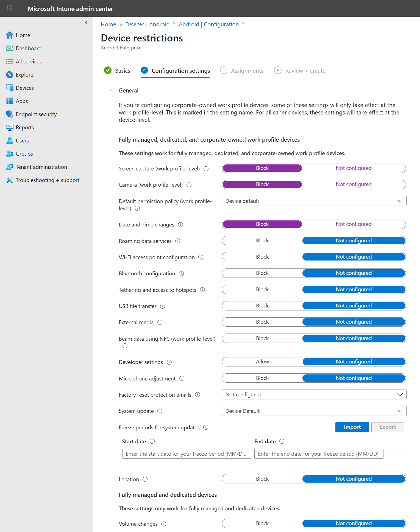The image size is (420, 532).
Task: Click the Export button
Action: pos(388,427)
